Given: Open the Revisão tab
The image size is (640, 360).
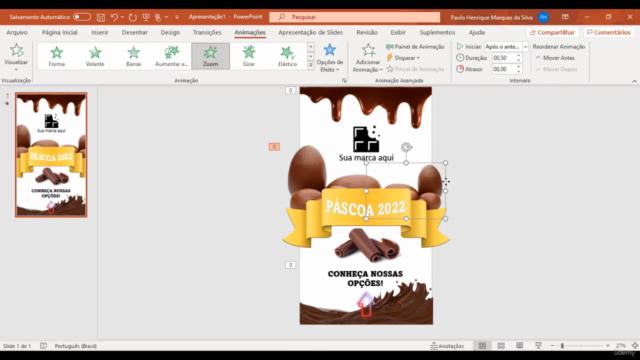Looking at the screenshot, I should [367, 32].
